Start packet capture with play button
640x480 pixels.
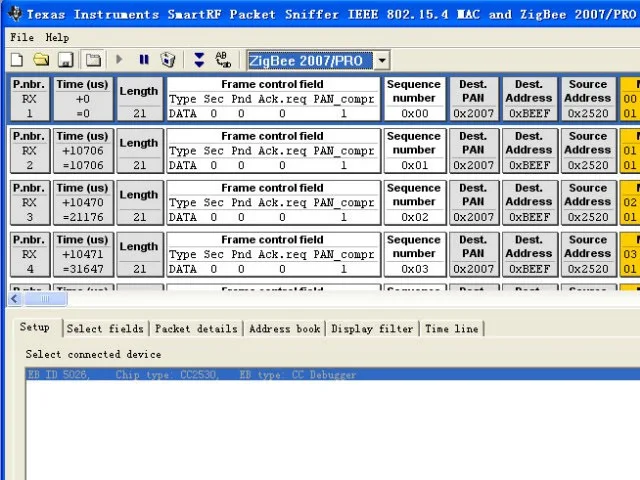click(x=119, y=60)
